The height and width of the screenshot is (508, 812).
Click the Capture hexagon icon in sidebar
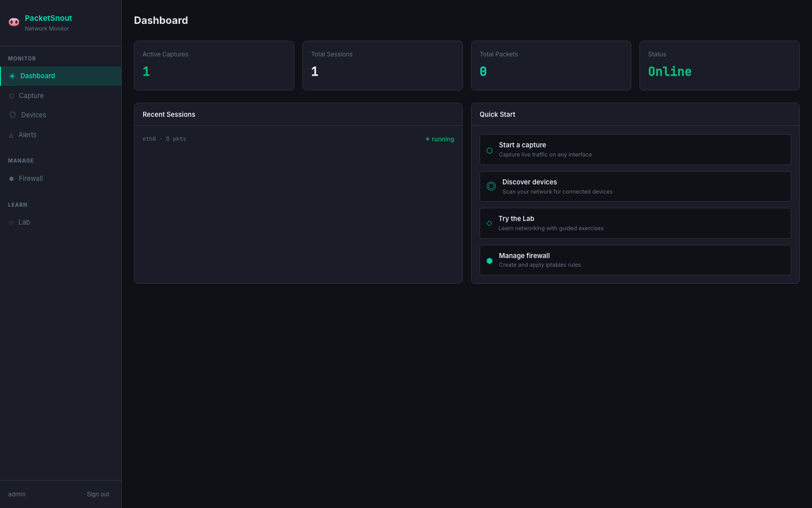pos(12,96)
